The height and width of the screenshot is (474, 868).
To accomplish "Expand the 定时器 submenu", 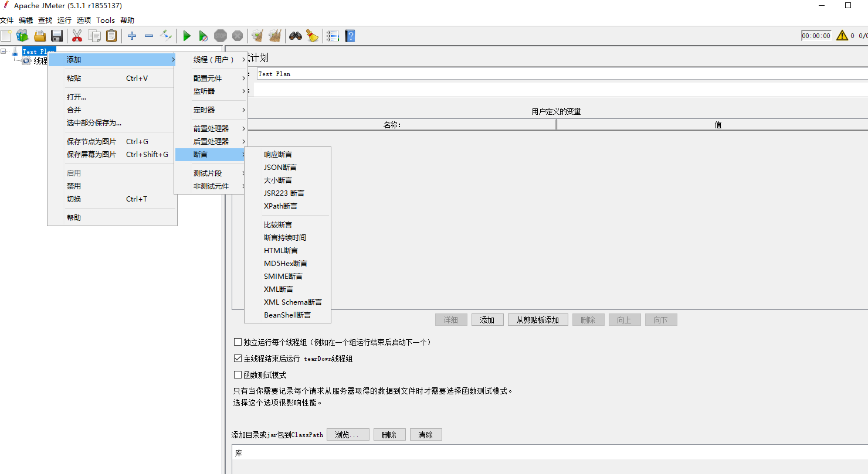I will (x=211, y=110).
